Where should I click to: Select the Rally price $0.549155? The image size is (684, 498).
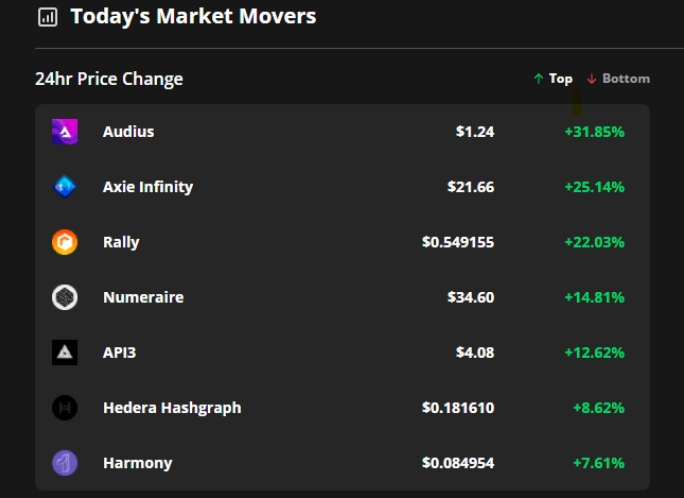point(458,242)
